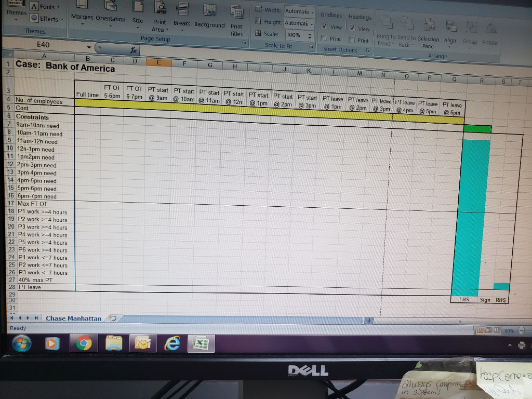Image resolution: width=532 pixels, height=399 pixels.
Task: Select column B header
Action: [87, 58]
